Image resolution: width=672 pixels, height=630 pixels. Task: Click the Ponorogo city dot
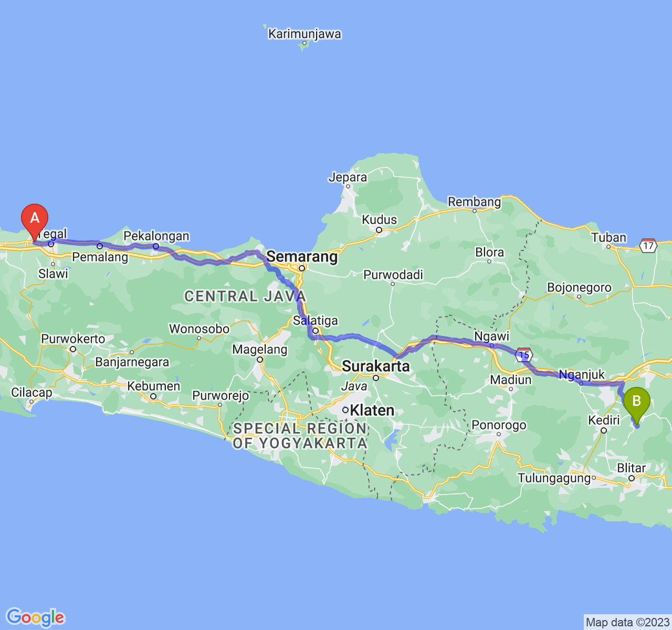(499, 434)
